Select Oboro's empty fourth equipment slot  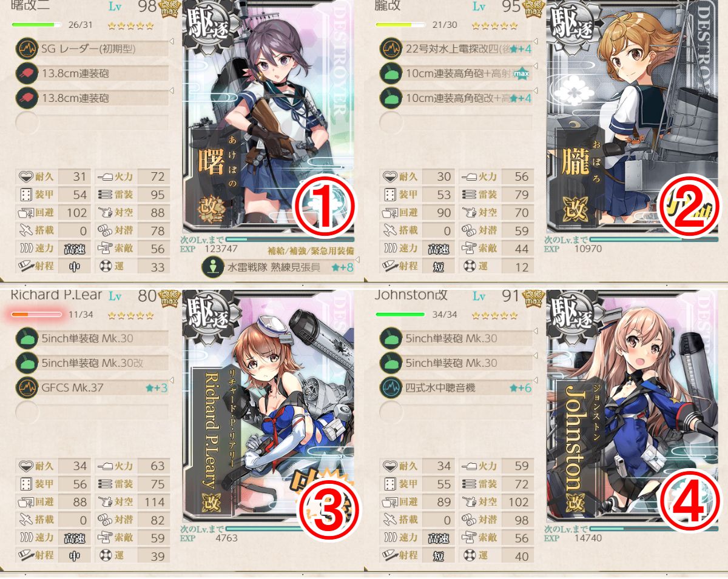coord(456,123)
